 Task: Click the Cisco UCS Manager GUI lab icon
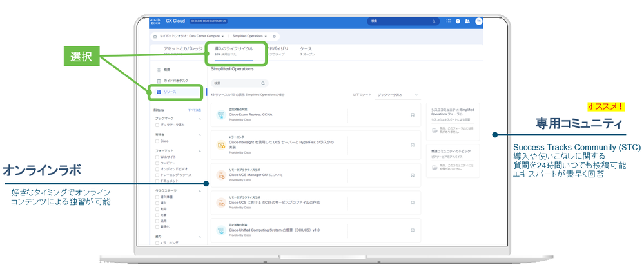[221, 175]
